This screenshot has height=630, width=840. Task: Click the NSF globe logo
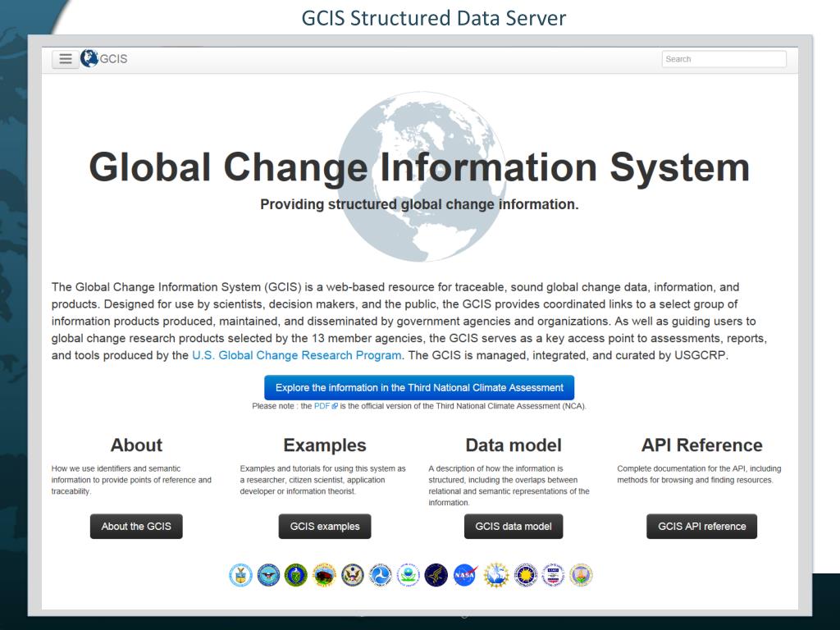click(496, 575)
